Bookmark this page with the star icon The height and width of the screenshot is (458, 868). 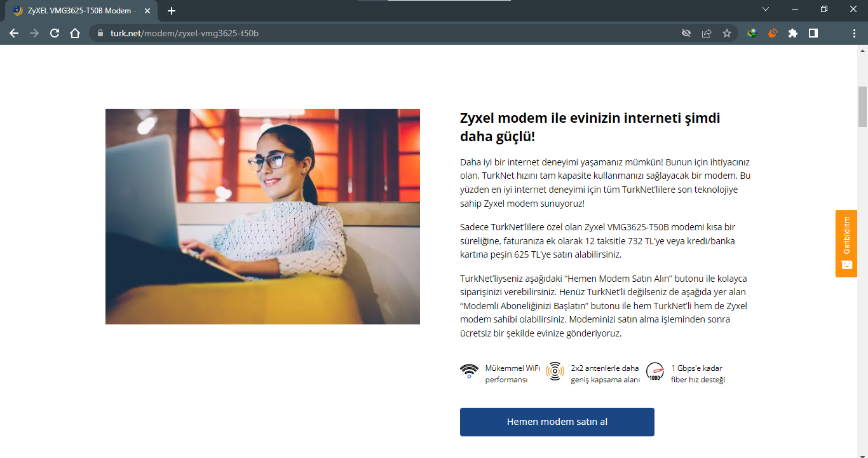click(727, 33)
